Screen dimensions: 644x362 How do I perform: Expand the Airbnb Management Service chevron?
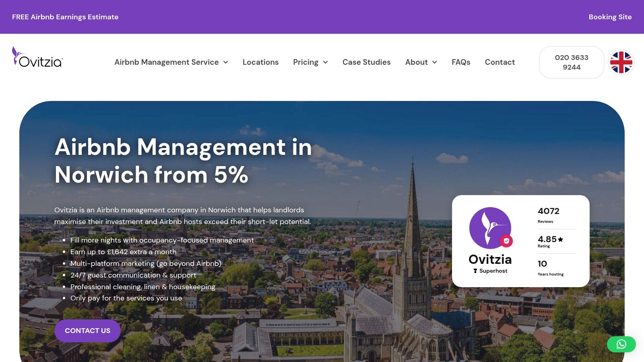[x=226, y=62]
